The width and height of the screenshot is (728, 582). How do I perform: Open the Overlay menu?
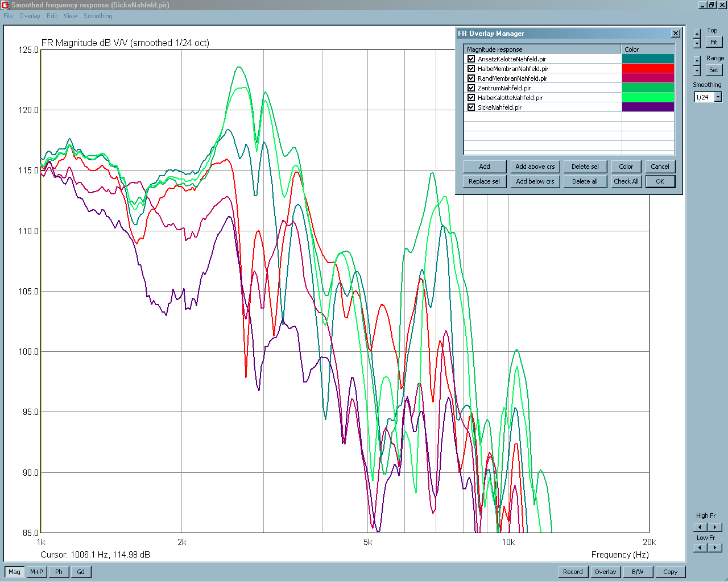[30, 16]
